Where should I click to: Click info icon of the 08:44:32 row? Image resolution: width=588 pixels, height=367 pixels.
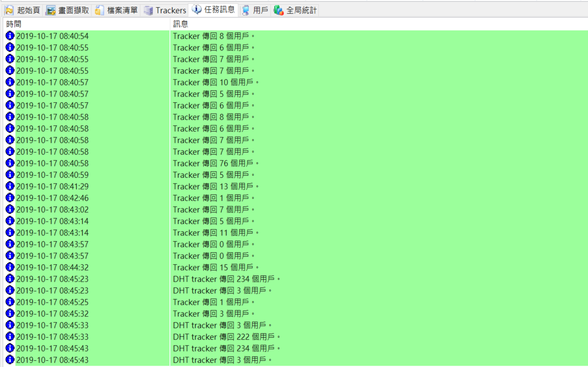click(10, 267)
